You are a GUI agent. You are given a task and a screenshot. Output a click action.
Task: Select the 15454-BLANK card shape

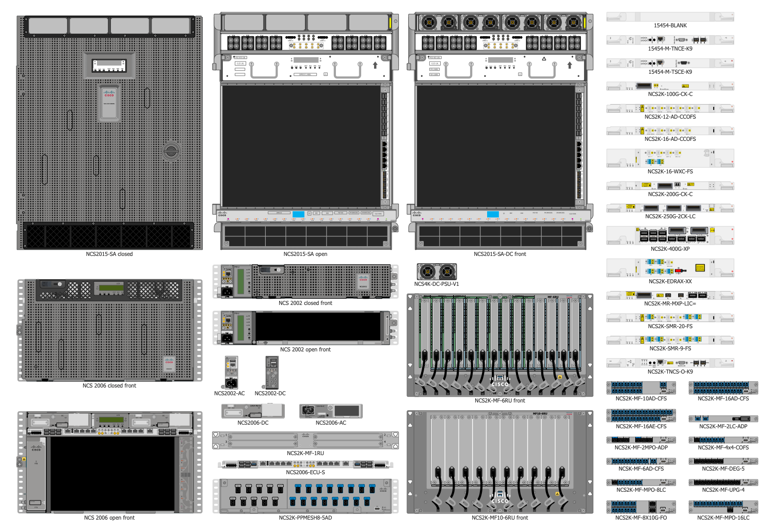[670, 17]
